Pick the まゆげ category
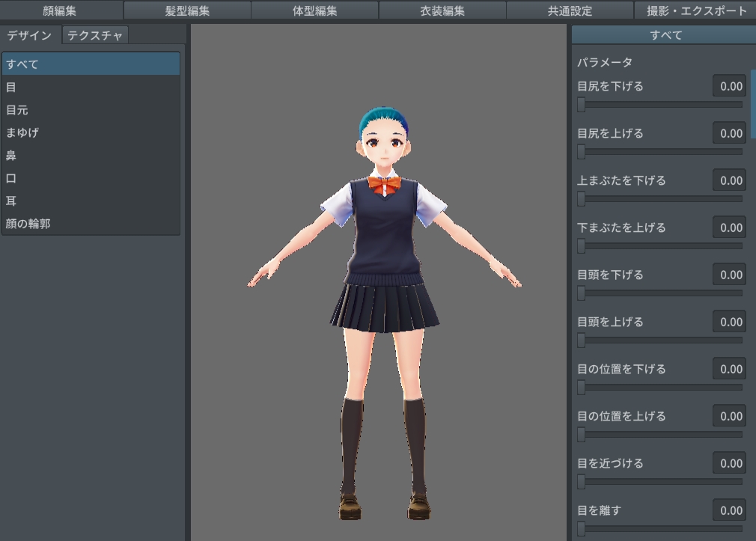The height and width of the screenshot is (541, 756). coord(91,132)
